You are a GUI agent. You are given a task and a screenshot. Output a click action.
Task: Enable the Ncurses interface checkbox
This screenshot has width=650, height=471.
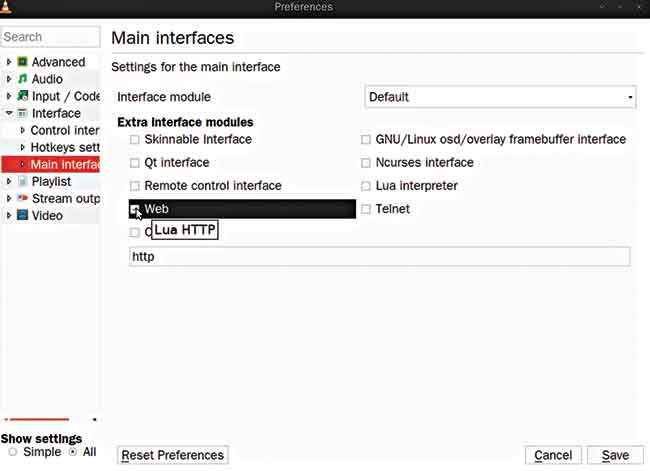pyautogui.click(x=366, y=163)
